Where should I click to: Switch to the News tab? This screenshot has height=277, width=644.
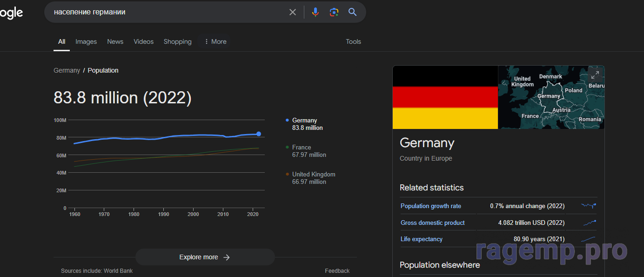pos(115,41)
